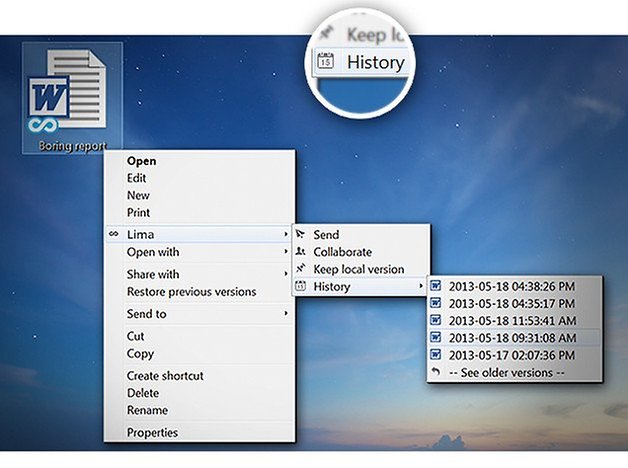
Task: Choose Restore previous versions
Action: [x=199, y=291]
